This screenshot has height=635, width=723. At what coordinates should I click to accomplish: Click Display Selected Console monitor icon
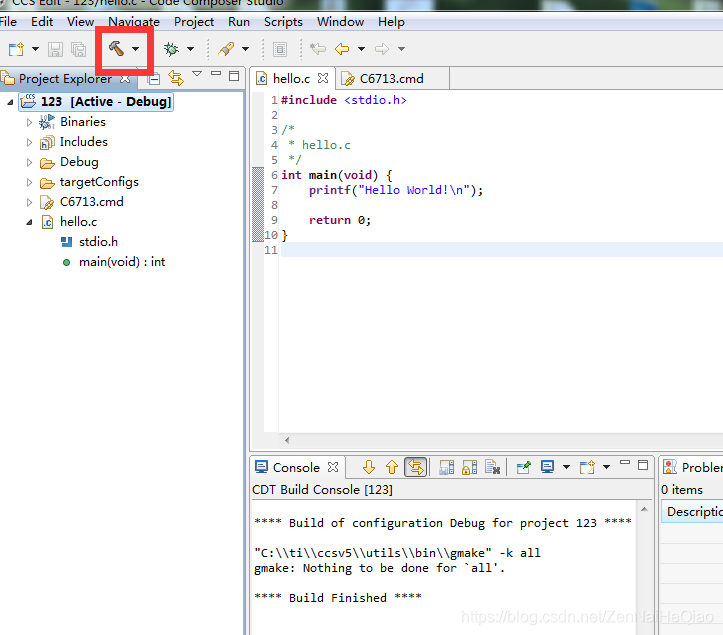(x=547, y=467)
